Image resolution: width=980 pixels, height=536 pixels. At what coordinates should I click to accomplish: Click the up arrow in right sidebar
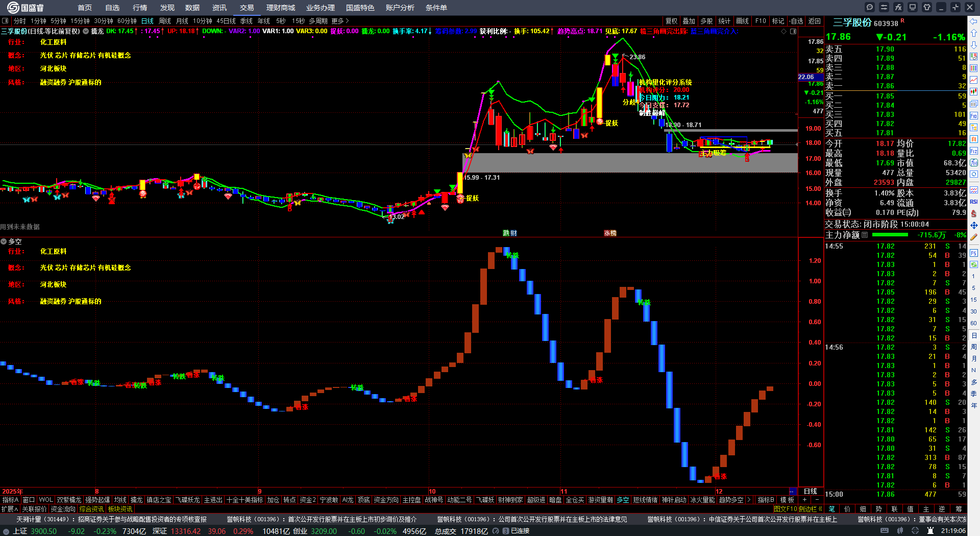pos(974,33)
